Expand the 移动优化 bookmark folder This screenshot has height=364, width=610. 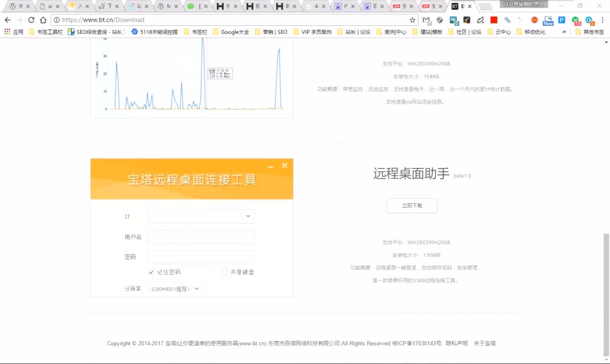coord(531,32)
